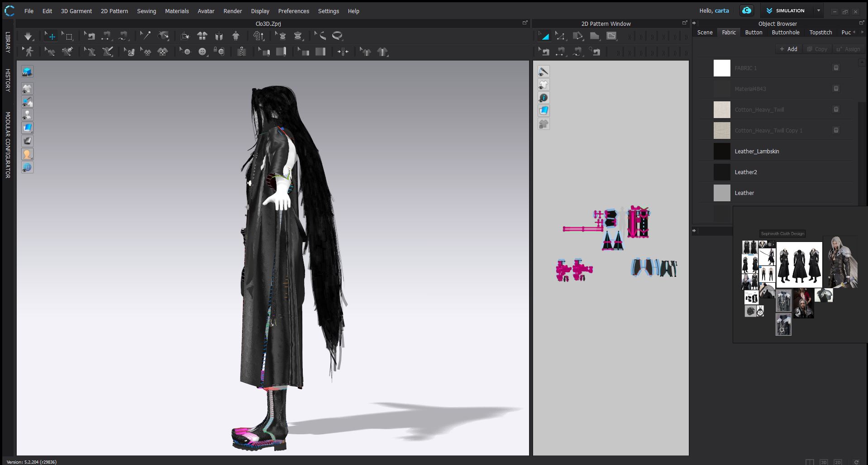Undock the Object Browser panel
This screenshot has height=465, width=868.
point(862,23)
